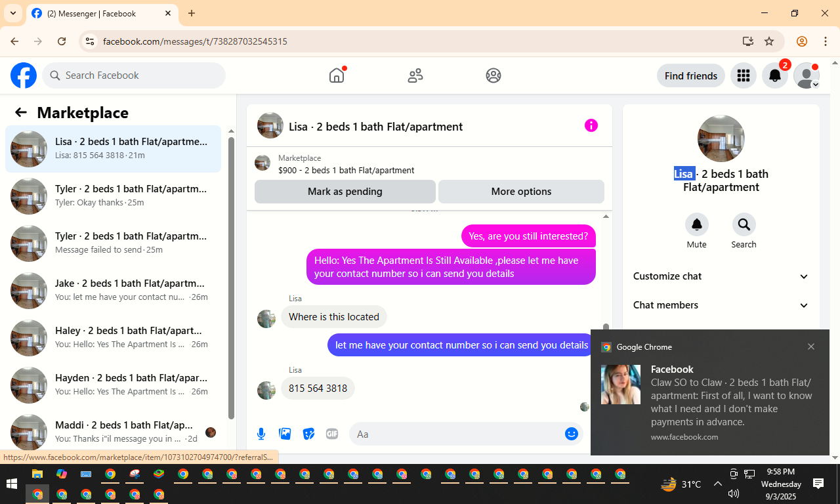
Task: Select the Messenger | Facebook browser tab
Action: [x=102, y=14]
